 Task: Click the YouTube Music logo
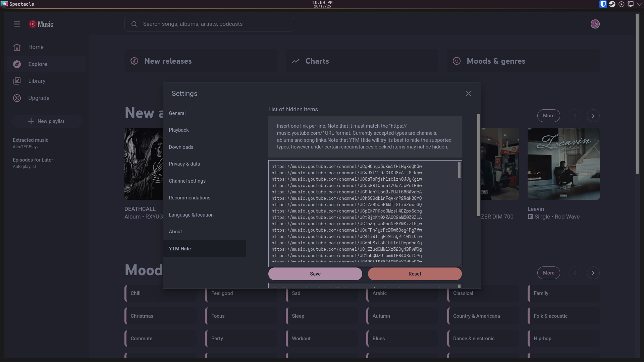[x=41, y=24]
